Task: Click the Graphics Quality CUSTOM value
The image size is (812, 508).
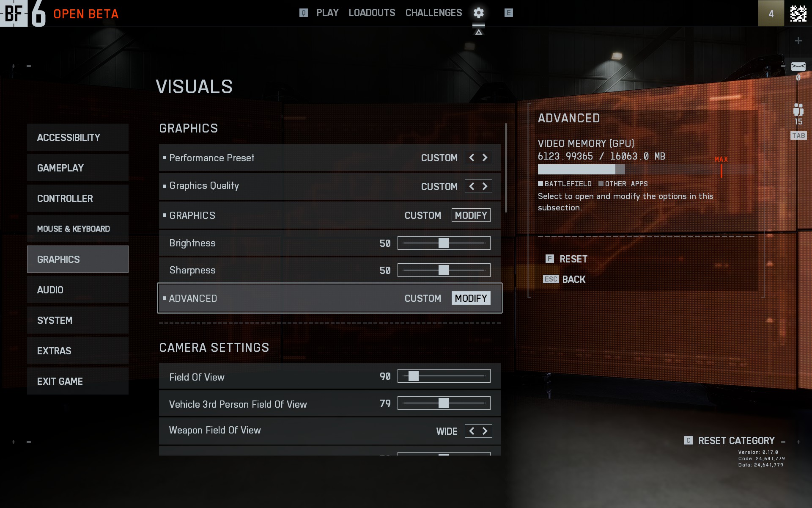Action: point(439,187)
